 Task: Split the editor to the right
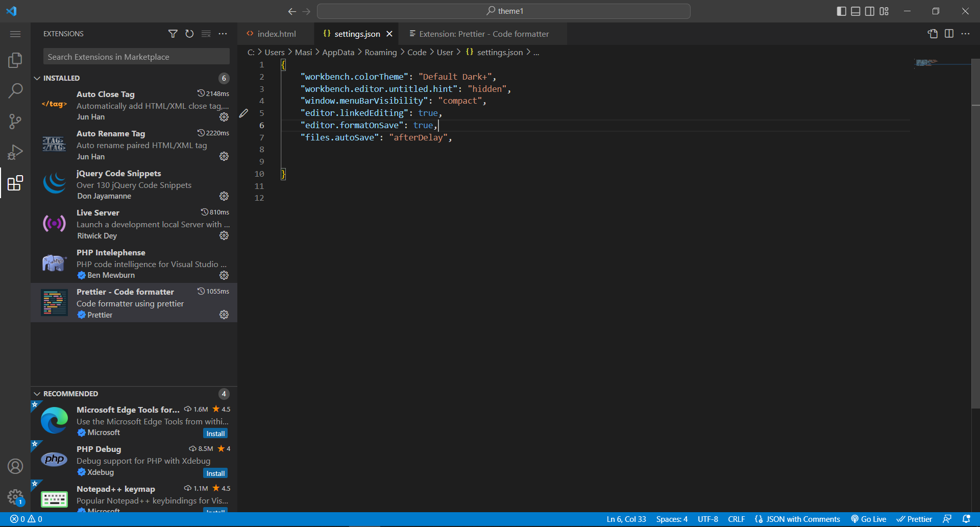coord(949,34)
